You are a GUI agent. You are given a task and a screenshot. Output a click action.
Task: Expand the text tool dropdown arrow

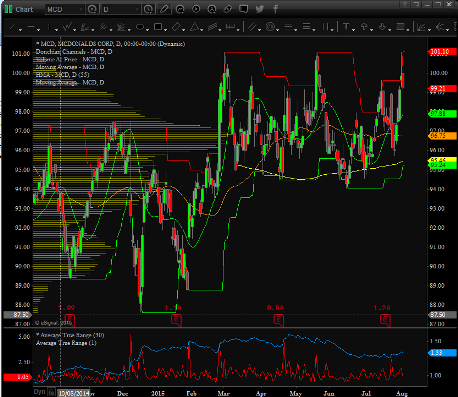click(x=354, y=30)
